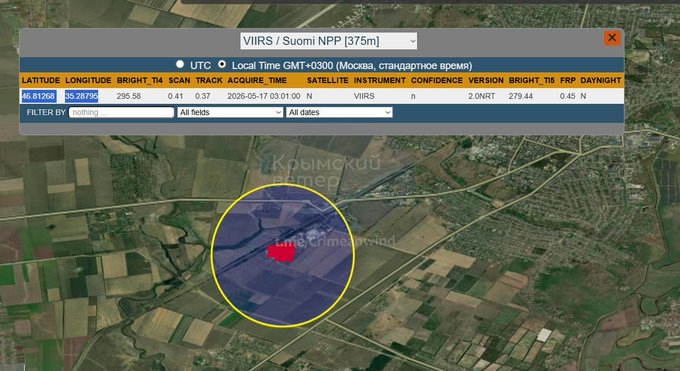680x371 pixels.
Task: Sort by FRP column header
Action: point(567,80)
